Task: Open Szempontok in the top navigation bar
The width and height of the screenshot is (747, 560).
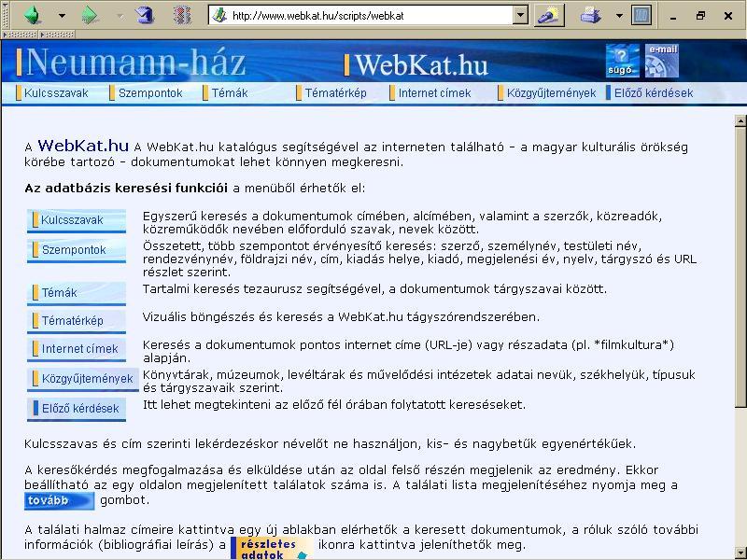Action: click(147, 92)
